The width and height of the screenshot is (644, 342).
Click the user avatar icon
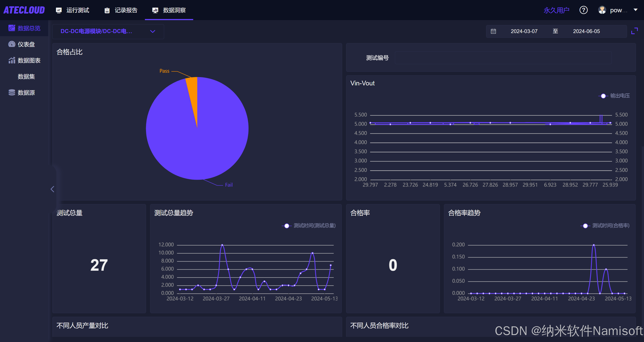click(602, 10)
